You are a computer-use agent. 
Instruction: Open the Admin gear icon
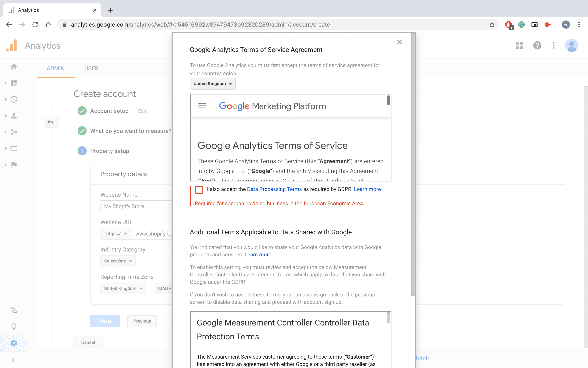click(14, 343)
